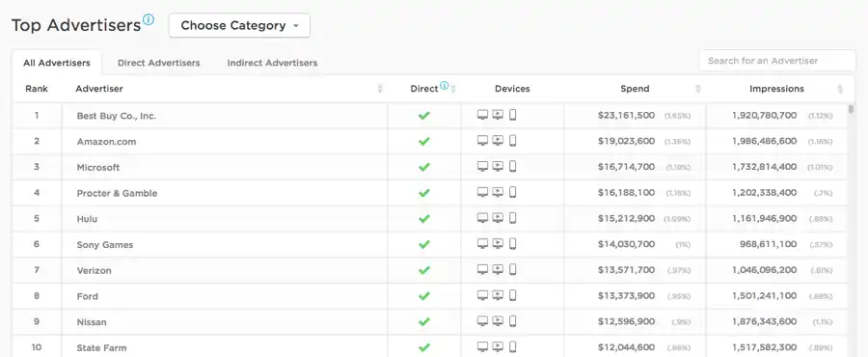This screenshot has width=868, height=357.
Task: Switch to the Direct Advertisers tab
Action: pos(158,63)
